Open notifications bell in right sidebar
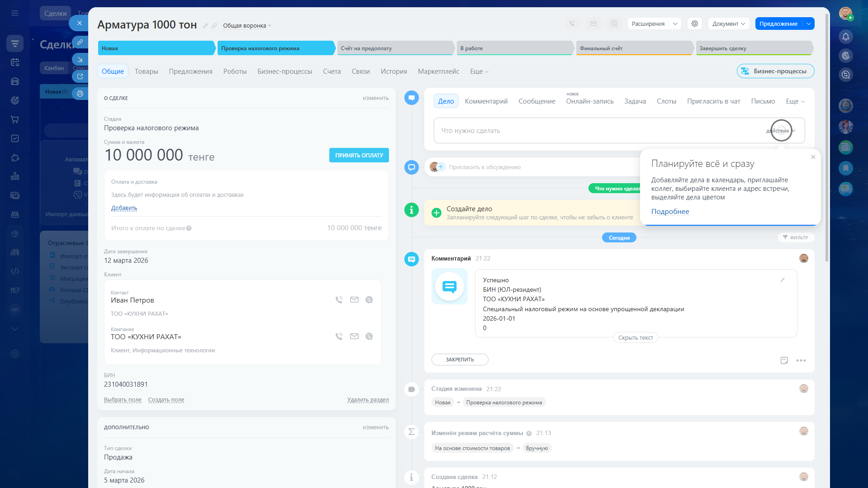The width and height of the screenshot is (868, 488). click(x=845, y=37)
